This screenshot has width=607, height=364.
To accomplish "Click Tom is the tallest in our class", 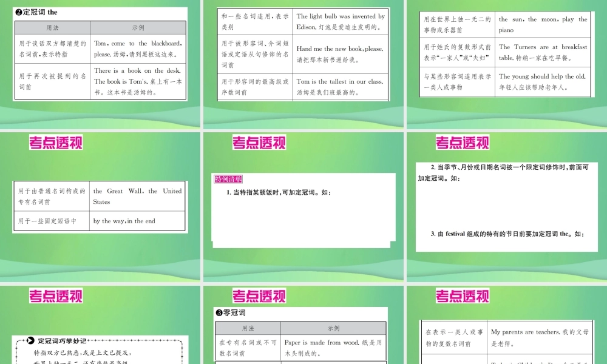I will click(341, 87).
